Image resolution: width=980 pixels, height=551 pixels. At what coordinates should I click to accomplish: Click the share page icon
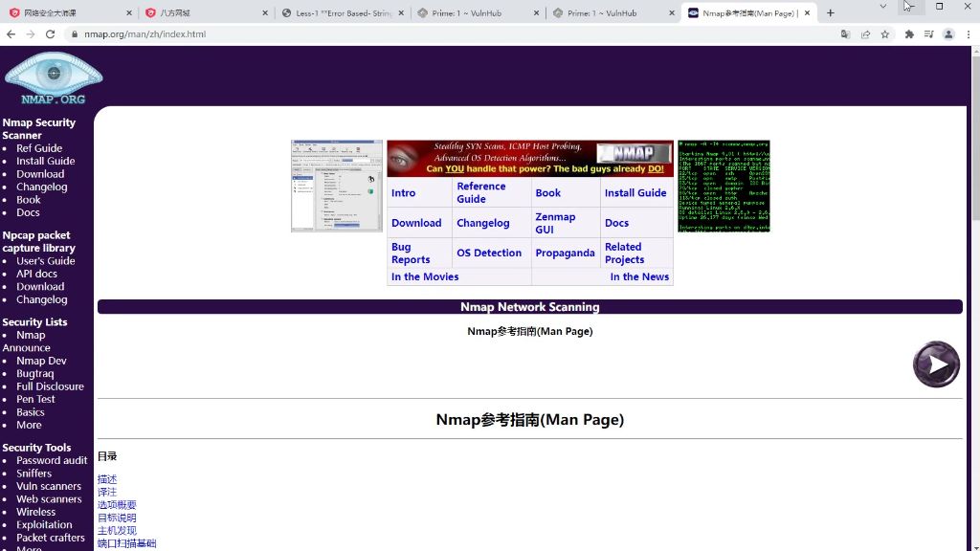[865, 34]
